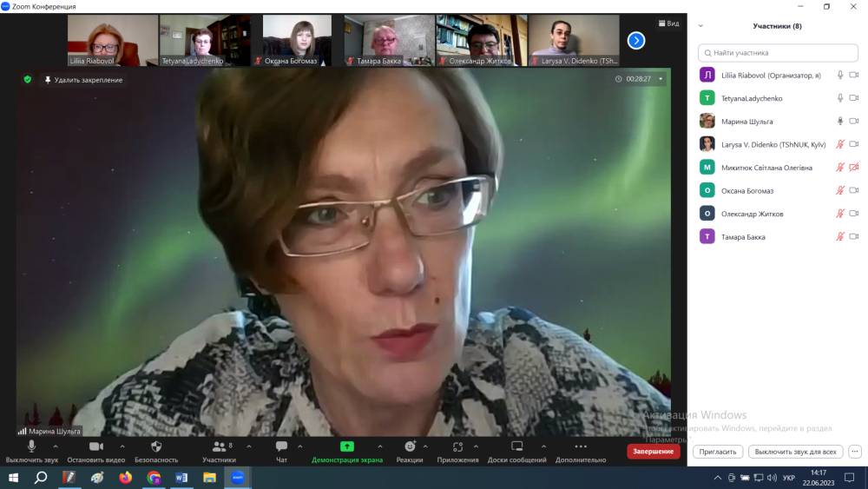Open Apps (Приложения) icon
The image size is (868, 489).
click(457, 446)
